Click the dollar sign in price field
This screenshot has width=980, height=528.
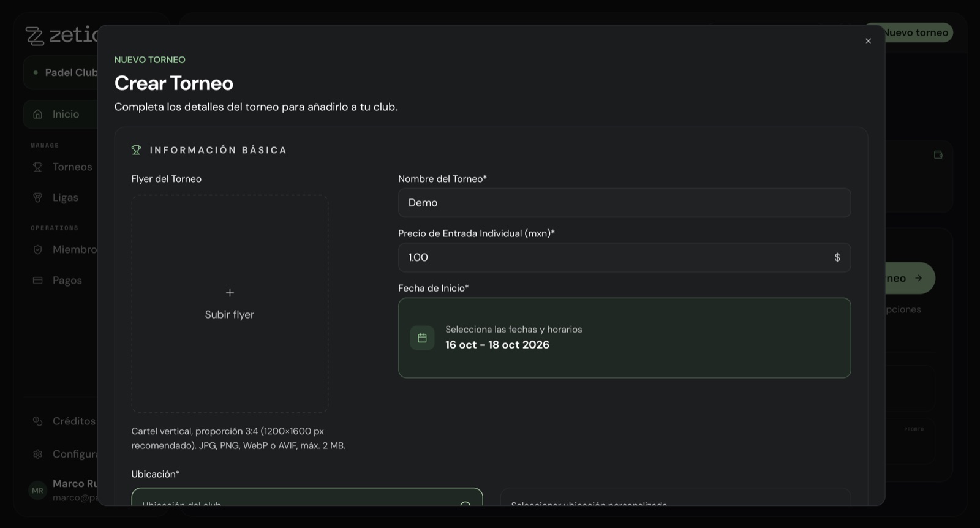point(837,257)
